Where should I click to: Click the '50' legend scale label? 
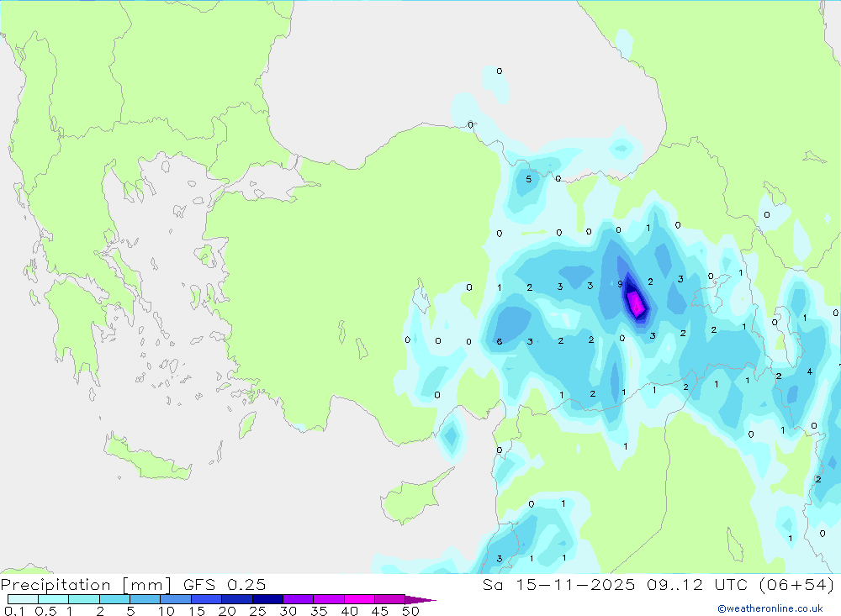click(410, 611)
